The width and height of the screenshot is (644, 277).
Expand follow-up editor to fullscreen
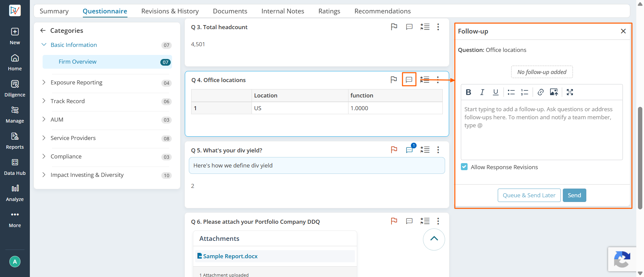(570, 92)
